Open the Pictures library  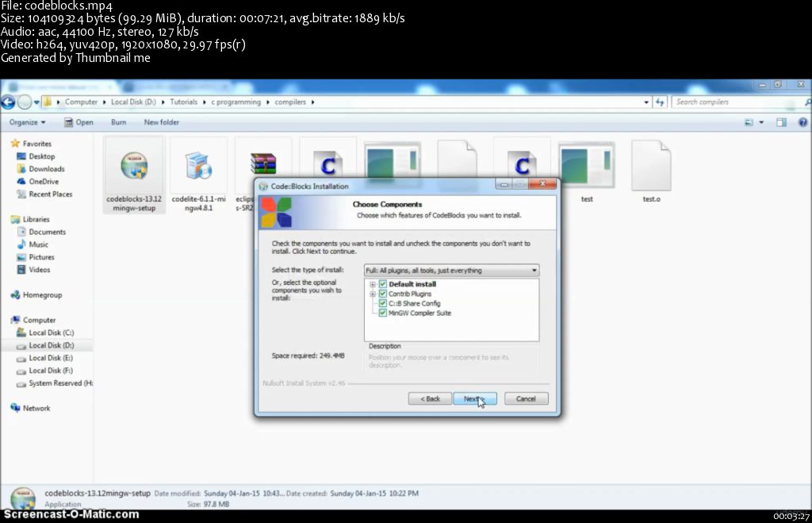[36, 257]
